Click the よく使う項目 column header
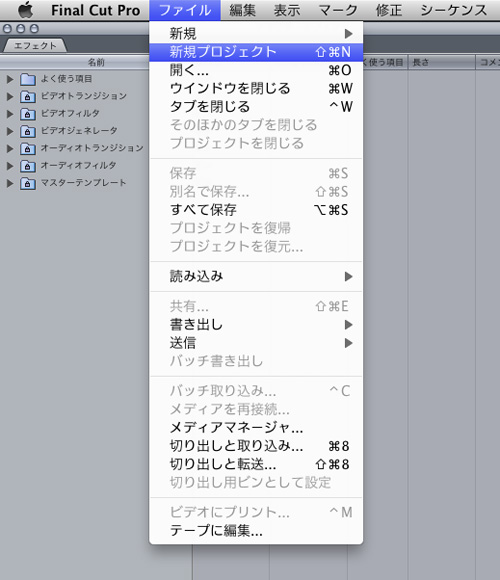 (x=385, y=62)
